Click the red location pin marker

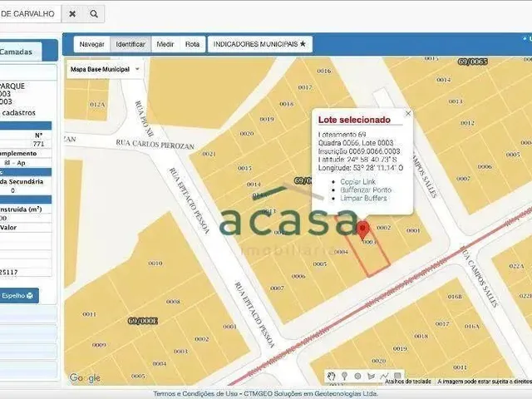point(363,230)
